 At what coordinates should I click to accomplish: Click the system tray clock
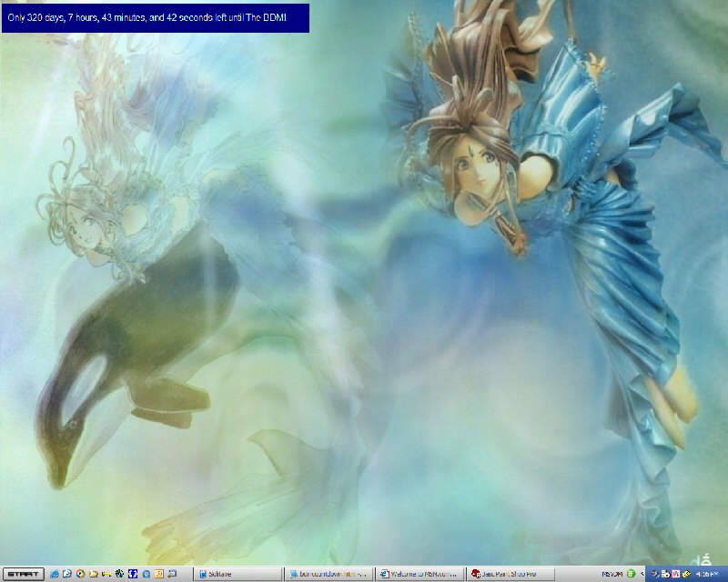click(x=708, y=574)
